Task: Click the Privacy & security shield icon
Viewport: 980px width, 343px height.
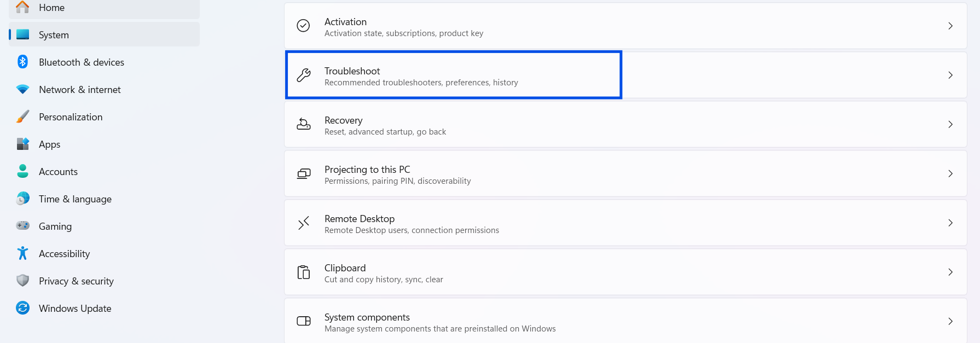Action: coord(22,281)
